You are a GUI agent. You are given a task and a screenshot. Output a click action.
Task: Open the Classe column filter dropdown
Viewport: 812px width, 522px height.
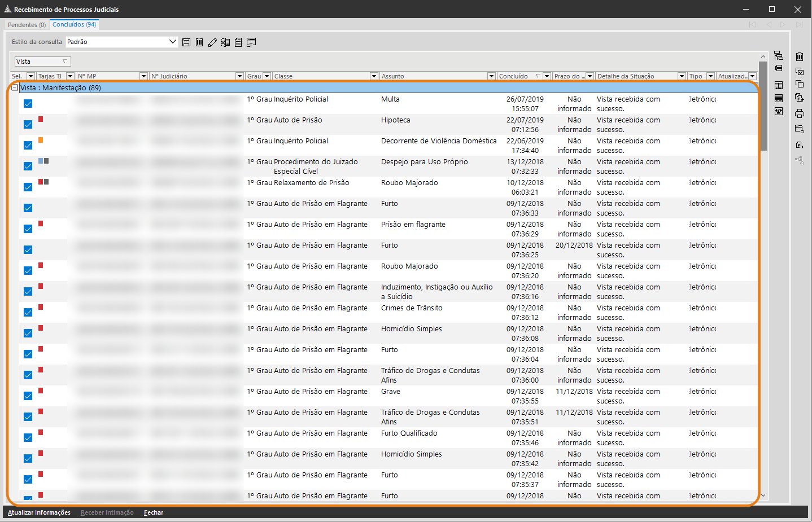coord(374,76)
